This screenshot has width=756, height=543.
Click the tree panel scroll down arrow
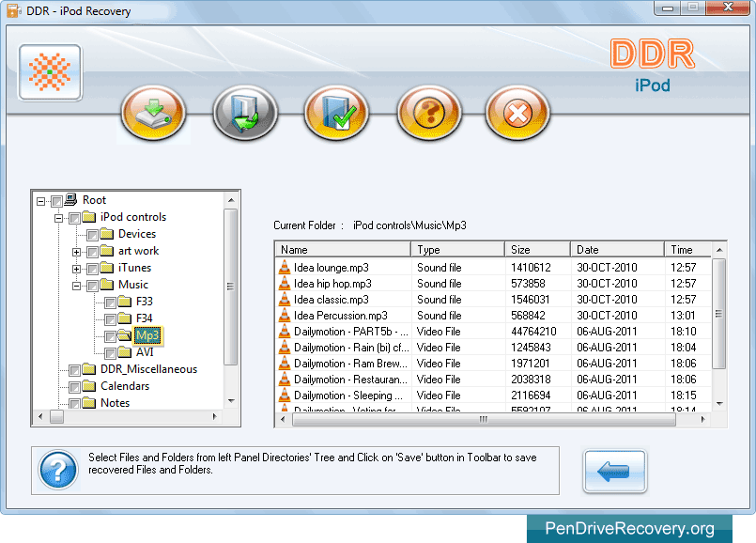click(231, 401)
